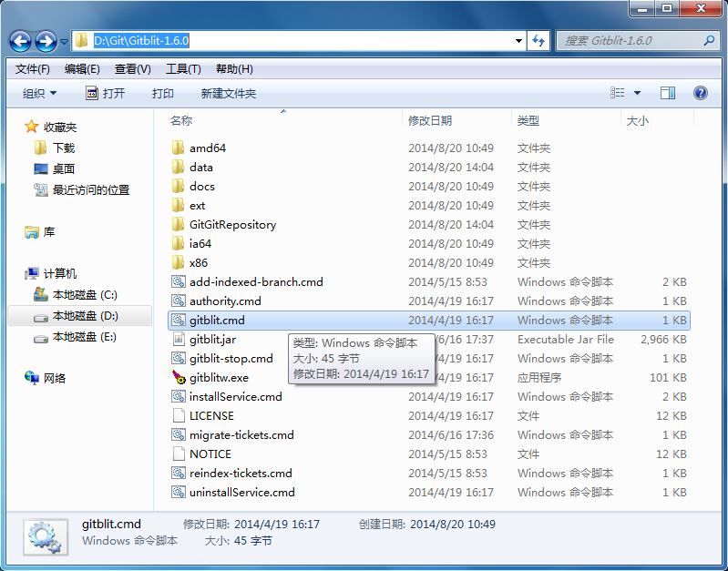Select the data folder icon
This screenshot has height=571, width=728.
pyautogui.click(x=179, y=167)
